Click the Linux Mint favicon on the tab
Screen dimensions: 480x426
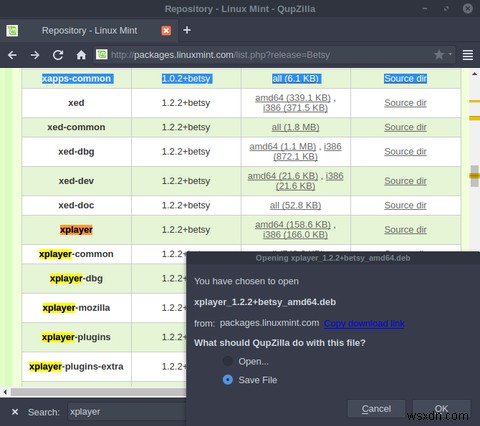coord(12,31)
